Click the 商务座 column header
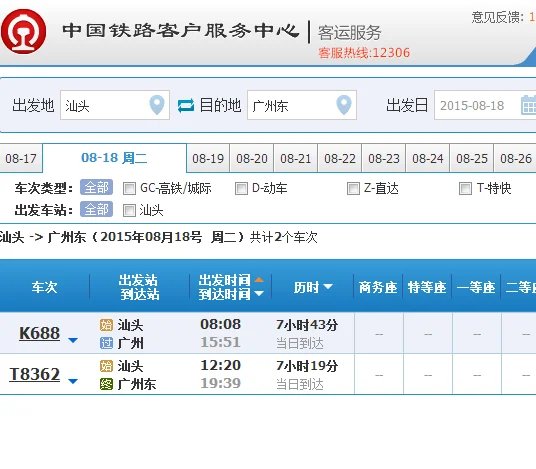Screen dimensions: 536x469 coord(378,287)
